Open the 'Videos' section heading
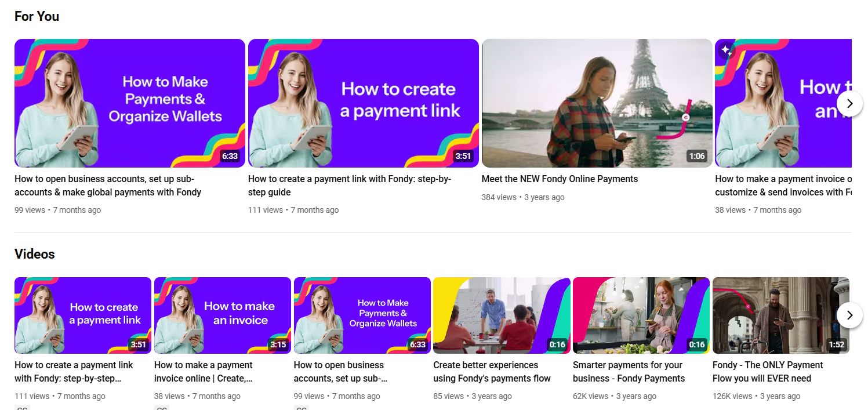 pos(35,254)
